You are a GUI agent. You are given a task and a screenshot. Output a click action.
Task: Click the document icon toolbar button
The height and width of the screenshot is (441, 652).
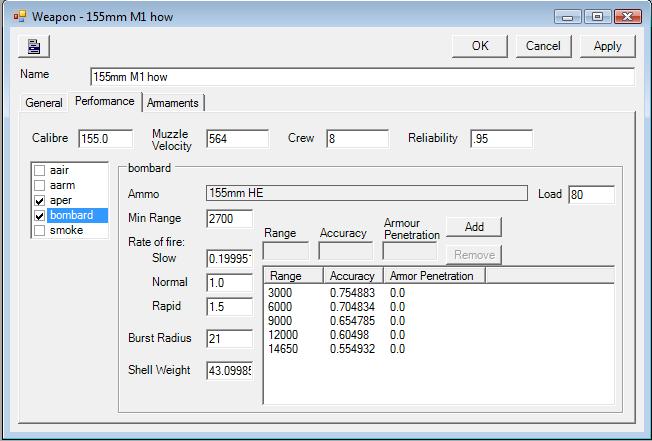pyautogui.click(x=34, y=46)
